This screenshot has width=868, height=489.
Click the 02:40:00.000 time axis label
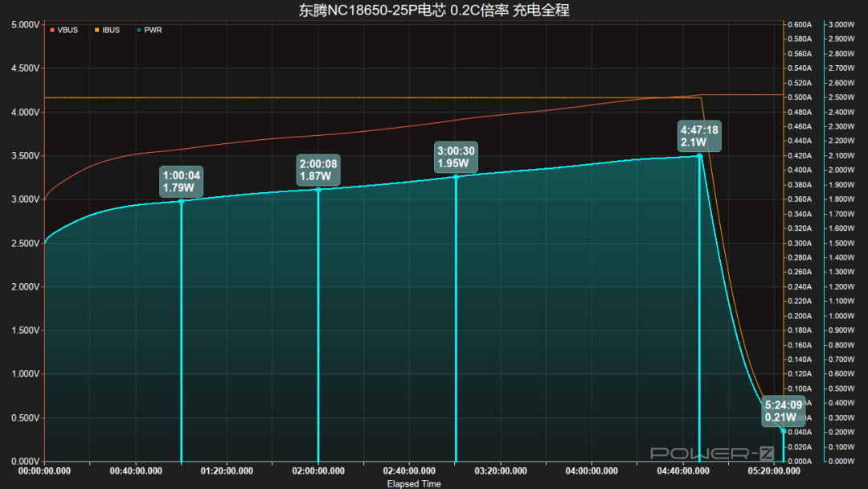point(409,471)
